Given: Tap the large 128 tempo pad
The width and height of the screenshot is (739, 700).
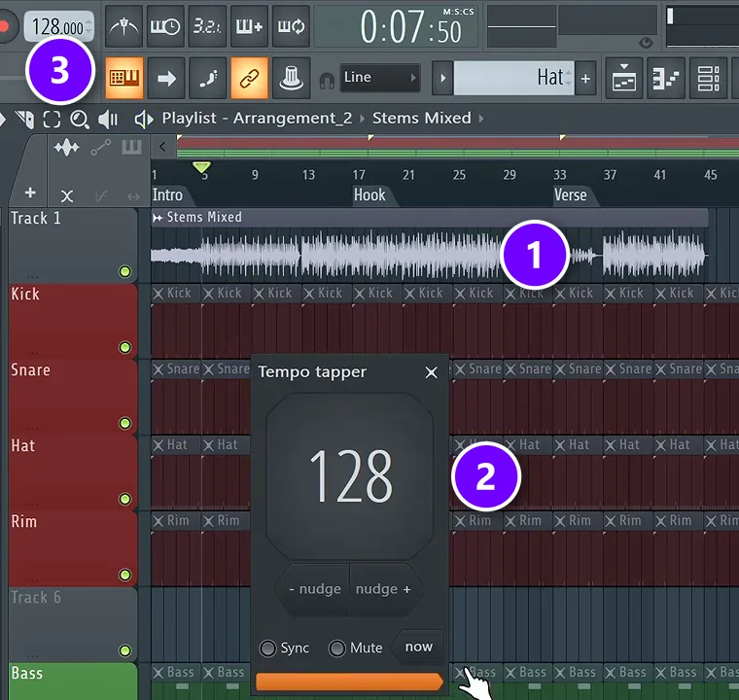Looking at the screenshot, I should 350,476.
